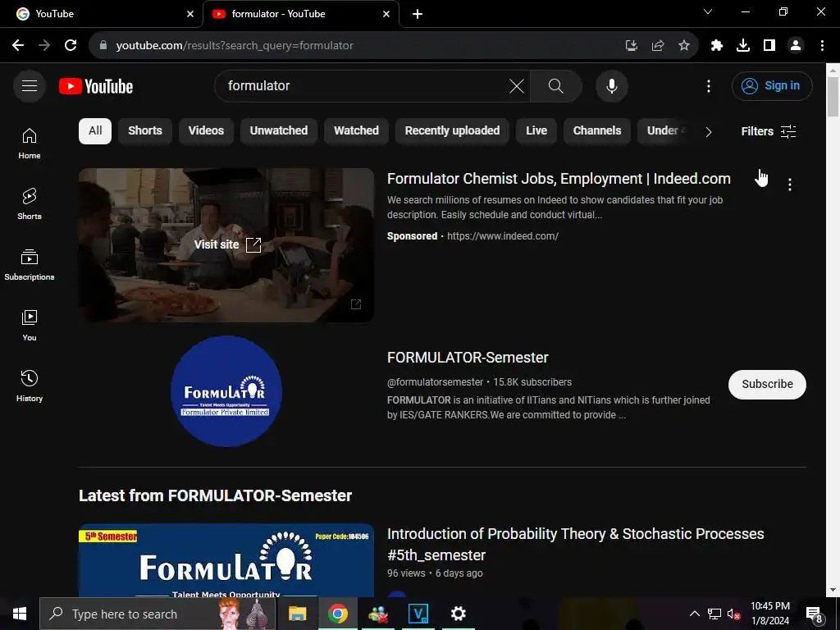Close the formulator - YouTube tab

(386, 14)
